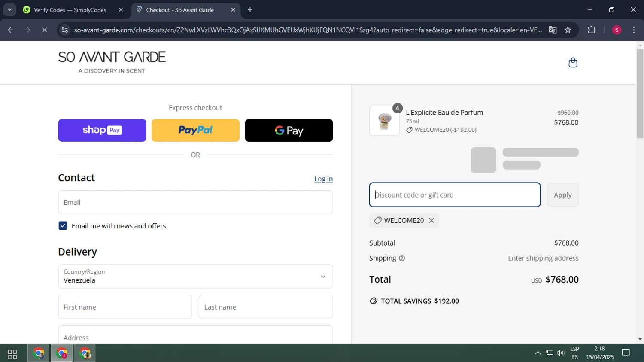
Task: Focus the Address field
Action: pos(195,335)
